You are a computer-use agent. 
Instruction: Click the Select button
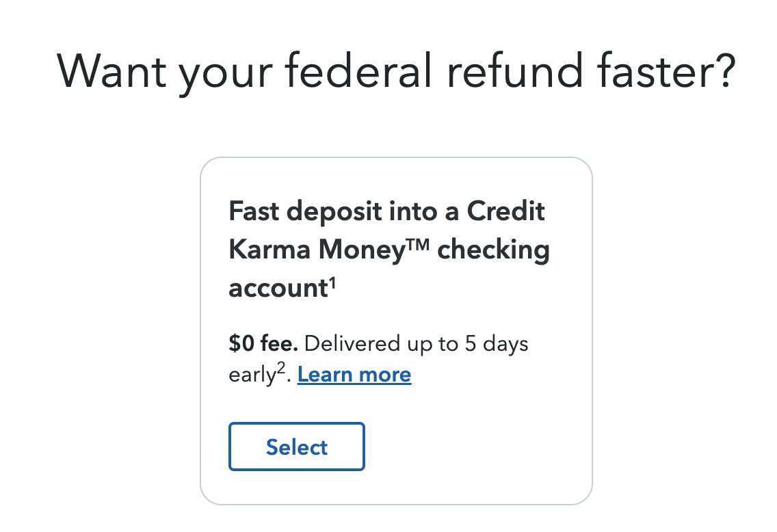(x=296, y=447)
